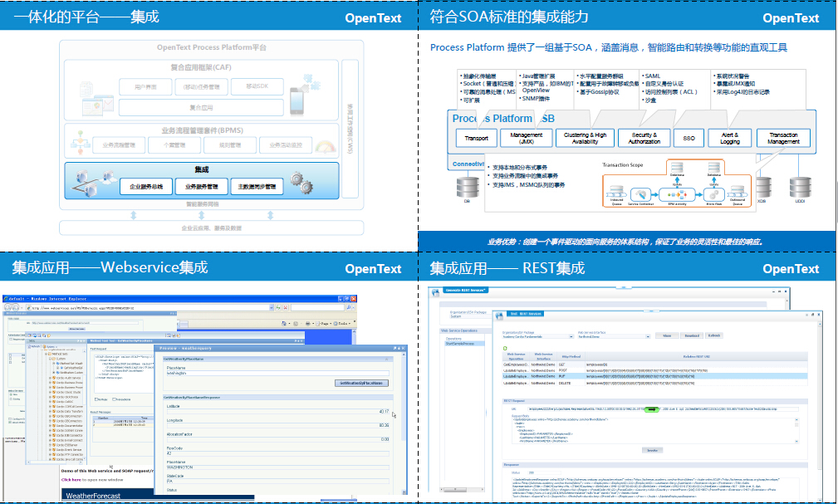The width and height of the screenshot is (838, 504).
Task: Click the Management (JMX) box
Action: (527, 138)
